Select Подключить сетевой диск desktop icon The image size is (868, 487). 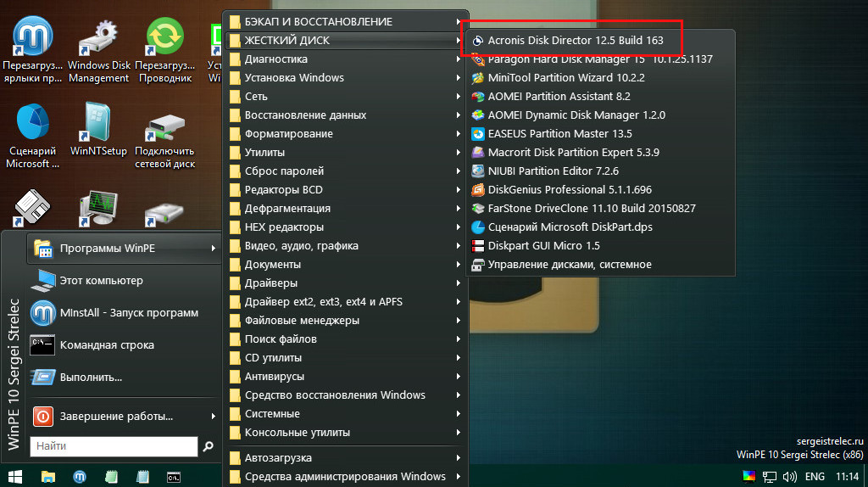(165, 142)
